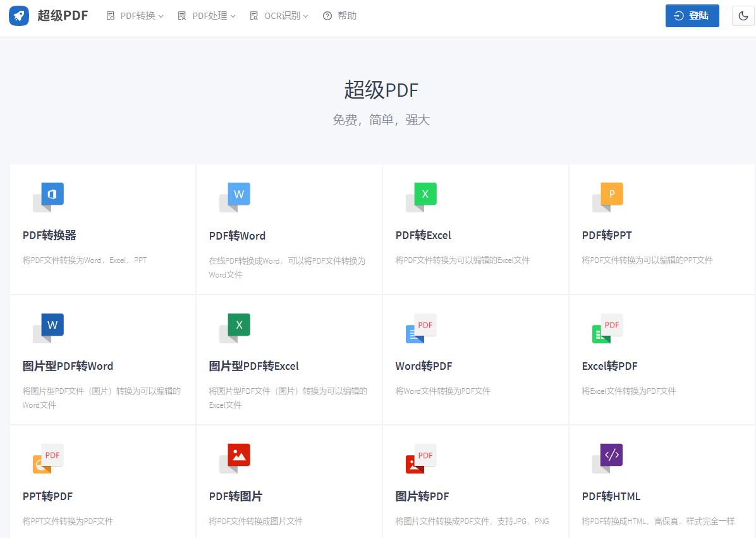Click the Excel转PDF spreadsheet icon
Viewport: 756px width, 538px height.
608,328
